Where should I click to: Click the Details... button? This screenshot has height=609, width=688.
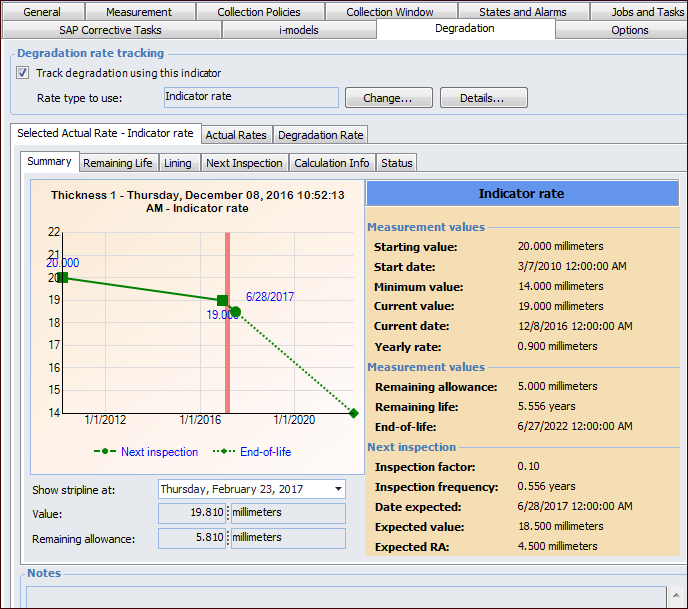click(x=483, y=98)
